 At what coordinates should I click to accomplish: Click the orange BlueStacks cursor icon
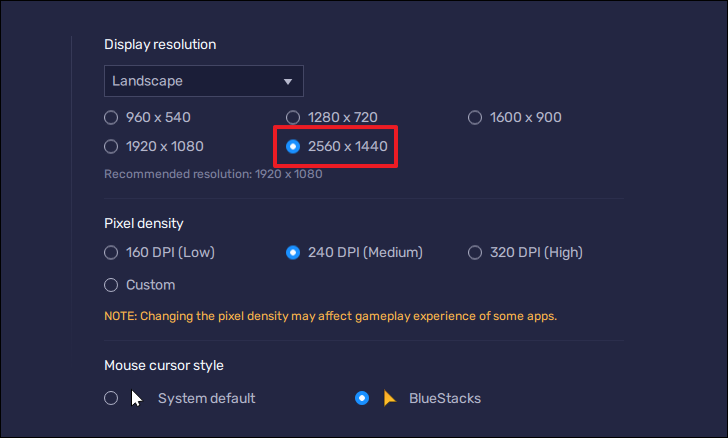(390, 399)
